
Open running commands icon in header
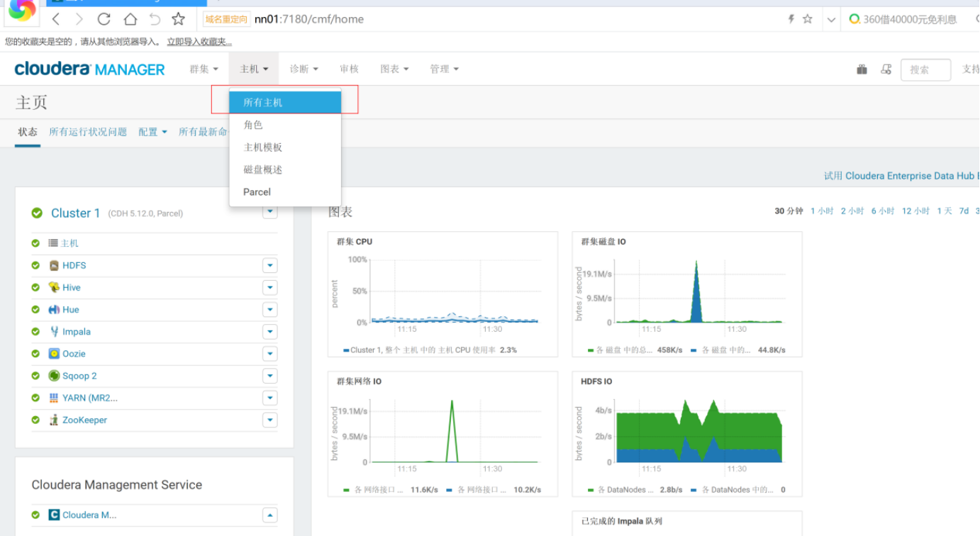click(x=886, y=69)
